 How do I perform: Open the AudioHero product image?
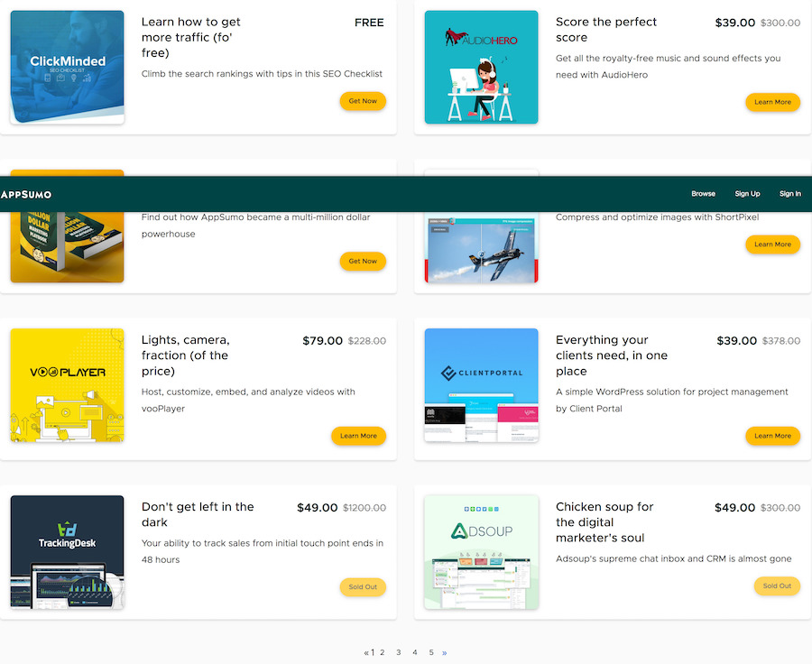[481, 68]
